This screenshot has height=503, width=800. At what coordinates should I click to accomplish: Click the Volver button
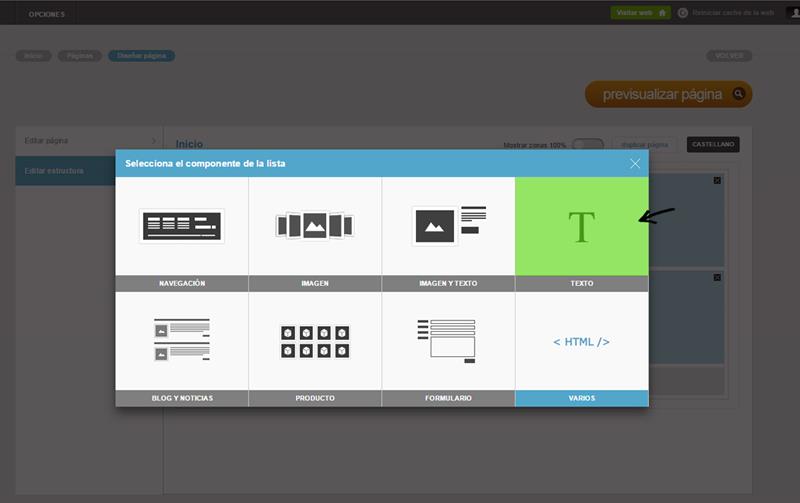[x=729, y=56]
